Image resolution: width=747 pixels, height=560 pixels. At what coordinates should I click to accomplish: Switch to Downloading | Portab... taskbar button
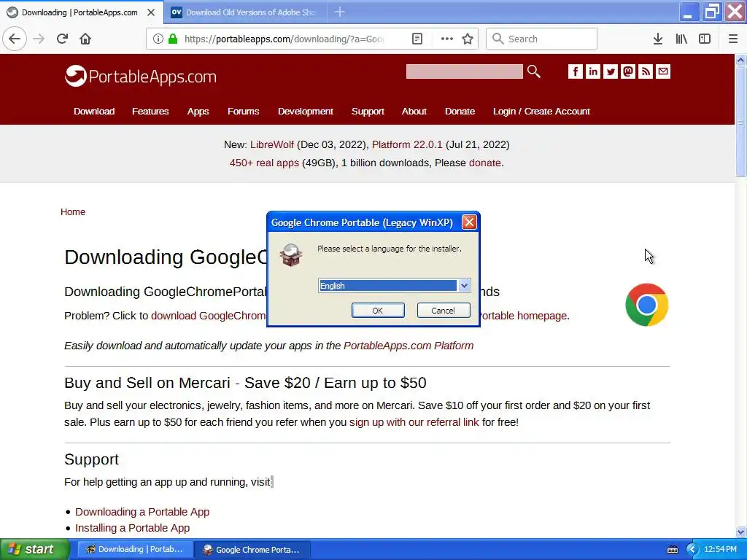pyautogui.click(x=134, y=550)
